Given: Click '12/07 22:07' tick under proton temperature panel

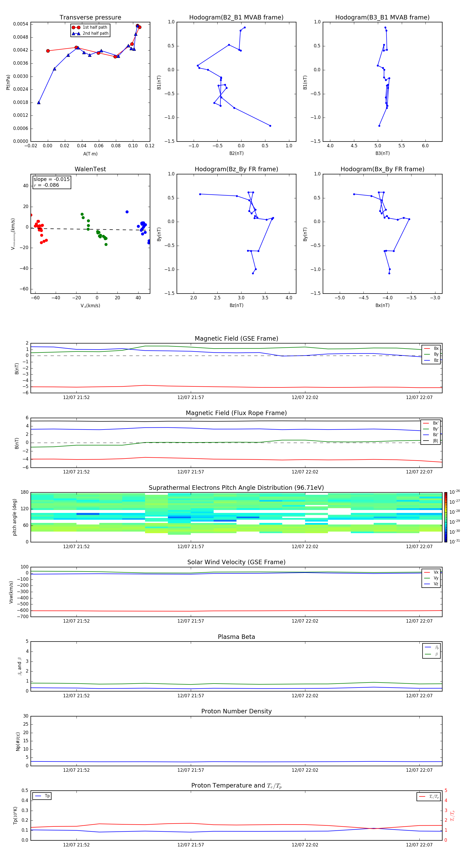Looking at the screenshot, I should click(x=419, y=845).
